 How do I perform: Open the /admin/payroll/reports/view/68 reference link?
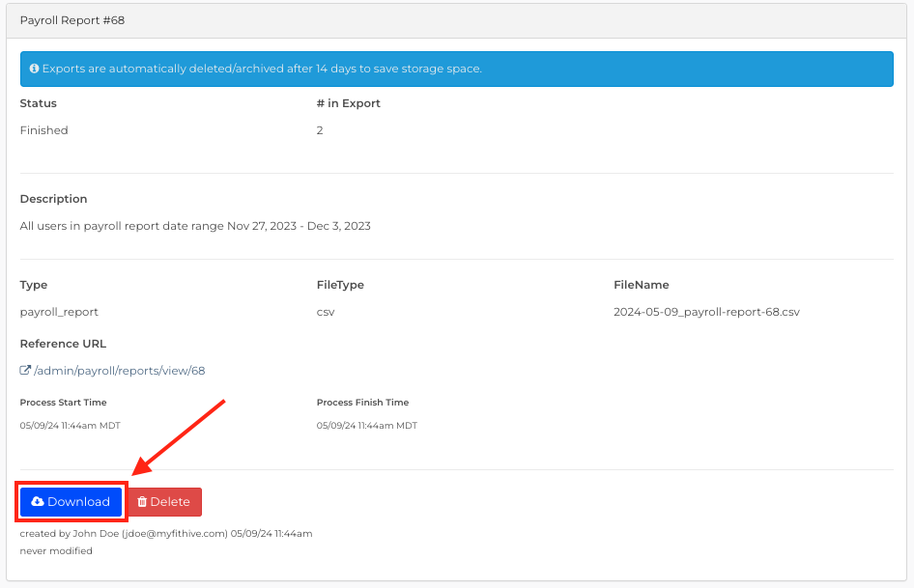[120, 371]
